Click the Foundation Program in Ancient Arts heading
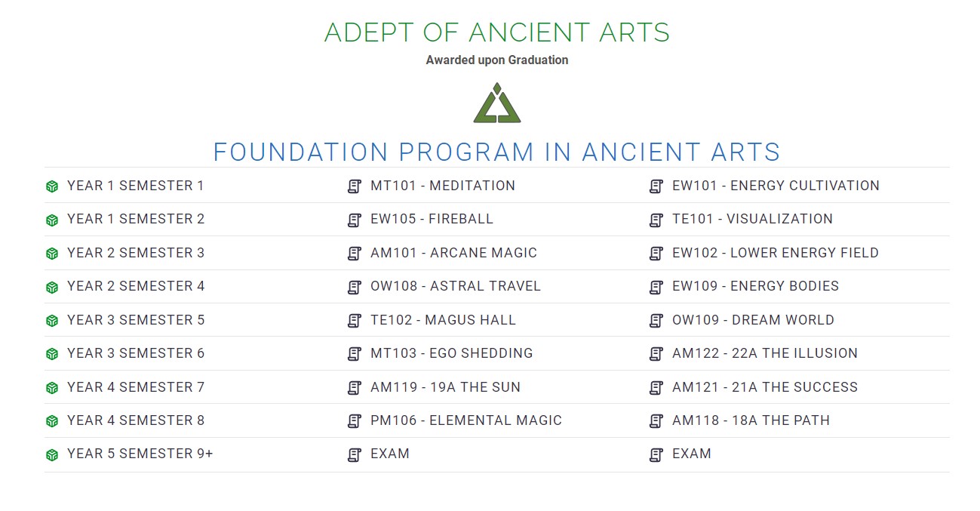This screenshot has height=511, width=980. [497, 152]
